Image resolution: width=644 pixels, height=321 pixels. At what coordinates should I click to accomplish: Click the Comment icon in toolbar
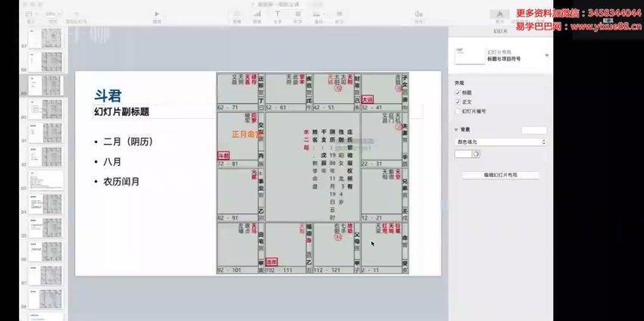click(339, 14)
